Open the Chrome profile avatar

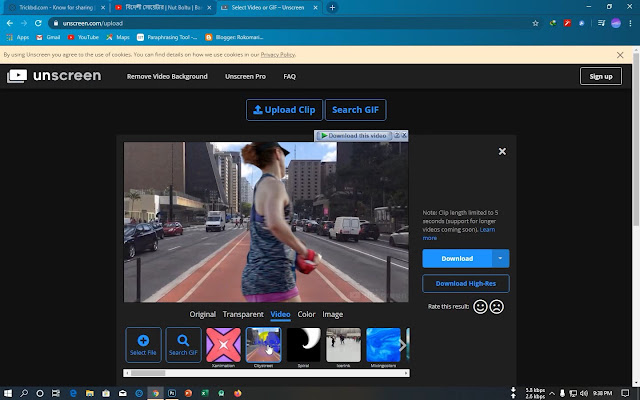(616, 23)
